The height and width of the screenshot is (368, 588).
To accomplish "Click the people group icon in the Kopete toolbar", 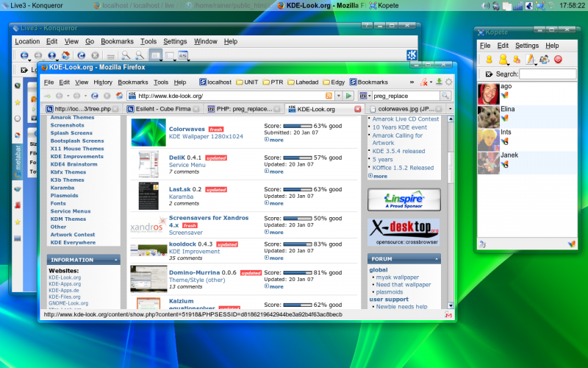I will (544, 60).
